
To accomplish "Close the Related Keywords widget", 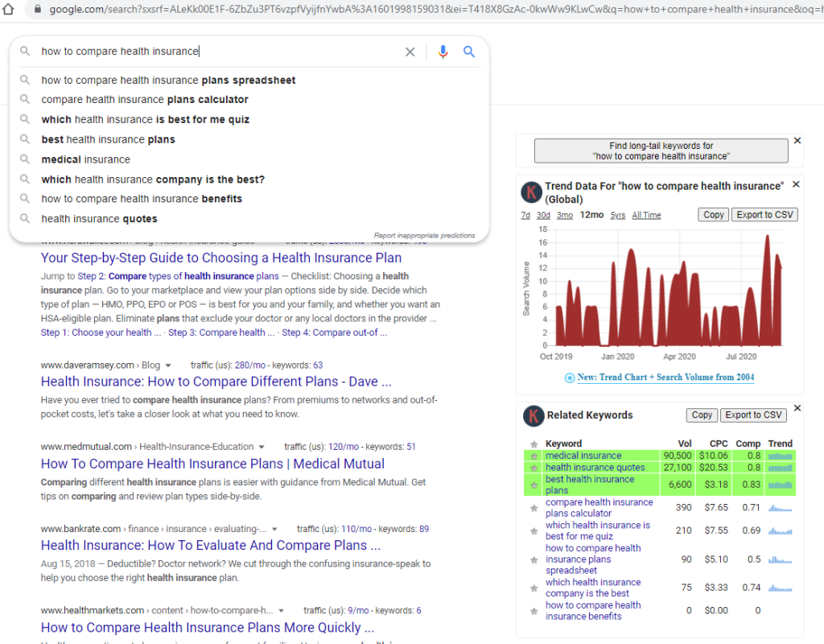I will (797, 408).
